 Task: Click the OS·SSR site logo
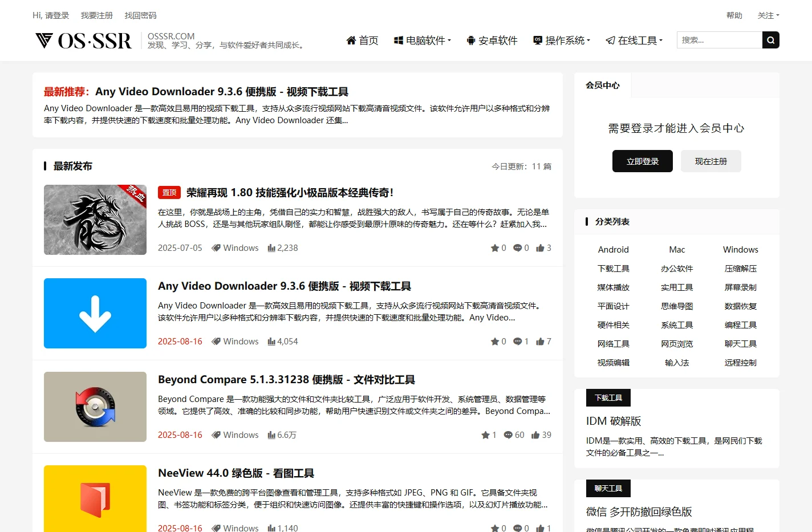point(83,40)
